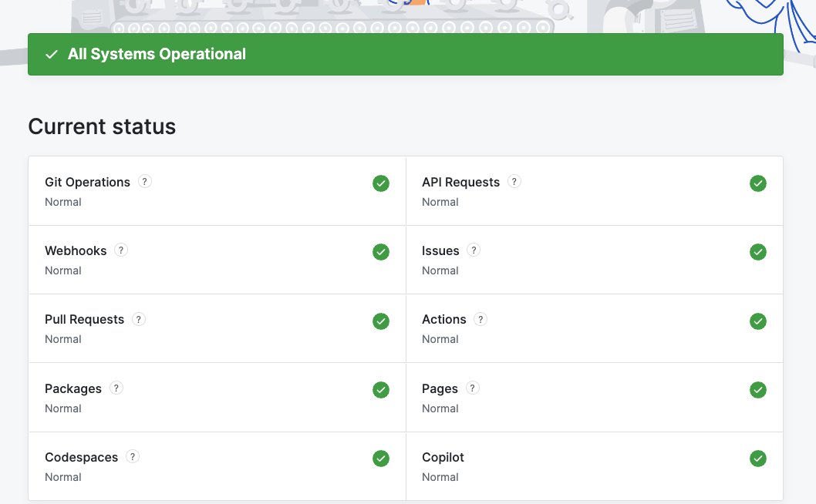Click Normal status under Actions
Viewport: 816px width, 504px height.
pyautogui.click(x=440, y=339)
